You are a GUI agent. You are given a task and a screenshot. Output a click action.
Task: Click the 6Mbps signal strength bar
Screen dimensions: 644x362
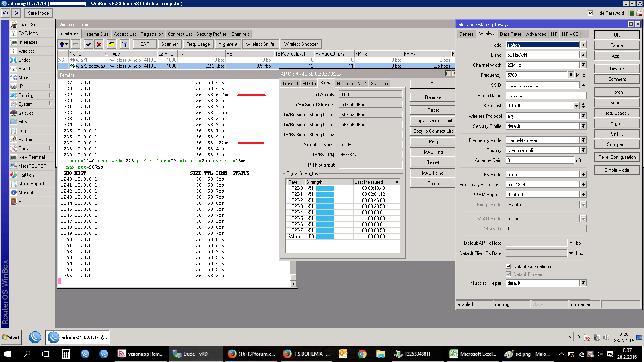[x=325, y=237]
